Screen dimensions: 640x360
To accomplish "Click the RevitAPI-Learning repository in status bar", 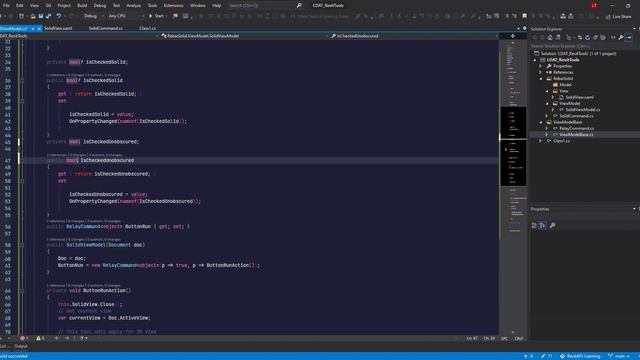I will pos(580,356).
